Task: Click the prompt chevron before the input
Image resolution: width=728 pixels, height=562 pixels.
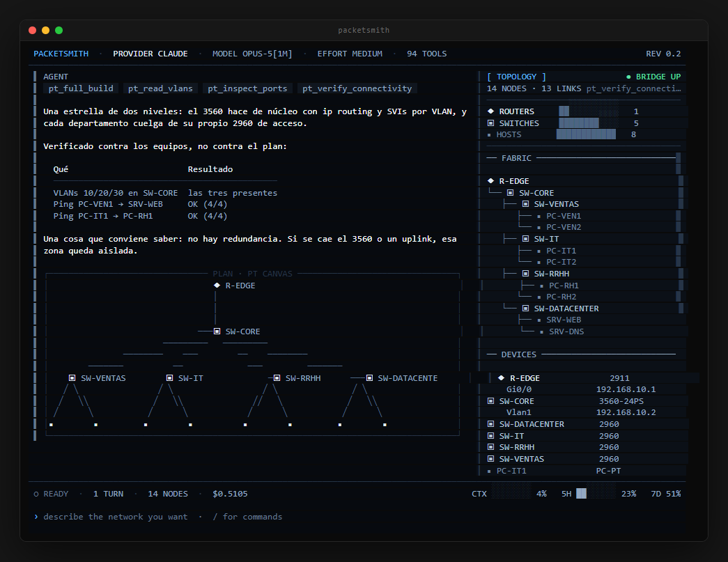Action: [x=36, y=517]
